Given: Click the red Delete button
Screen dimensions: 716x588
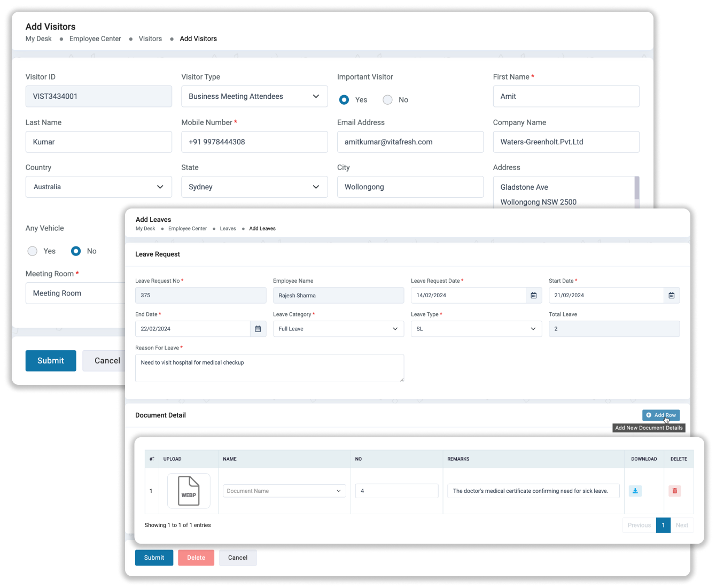Looking at the screenshot, I should click(196, 558).
